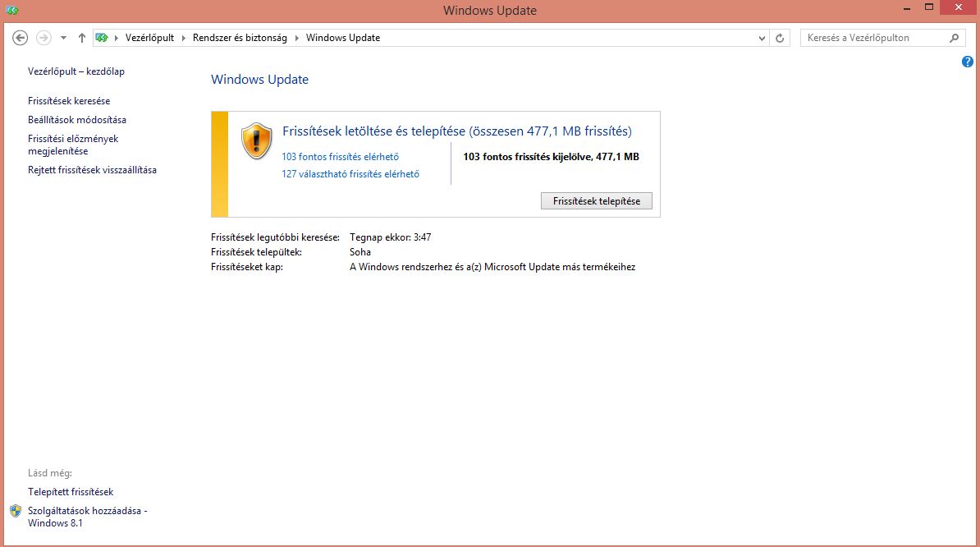Click the 'Frissítések legutóbbi keresése:' label
The width and height of the screenshot is (980, 547).
coord(275,237)
